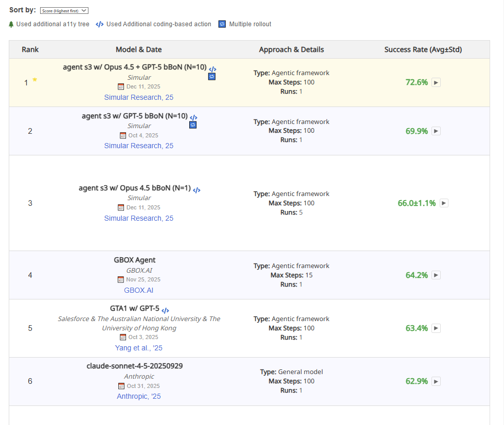This screenshot has width=504, height=425.
Task: Expand details arrow next to 64.2% score
Action: click(436, 275)
